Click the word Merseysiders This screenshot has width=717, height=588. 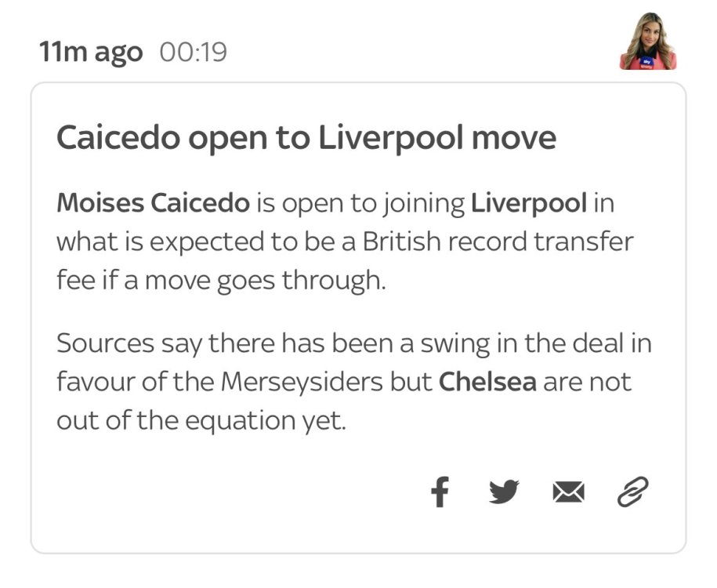pos(302,382)
